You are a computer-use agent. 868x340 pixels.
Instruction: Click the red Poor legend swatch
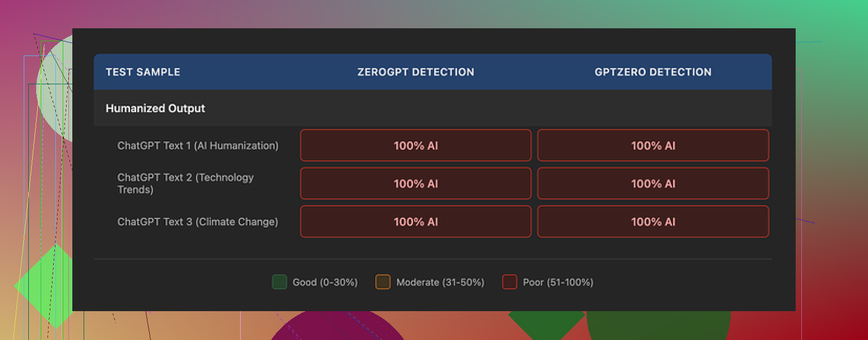[509, 282]
